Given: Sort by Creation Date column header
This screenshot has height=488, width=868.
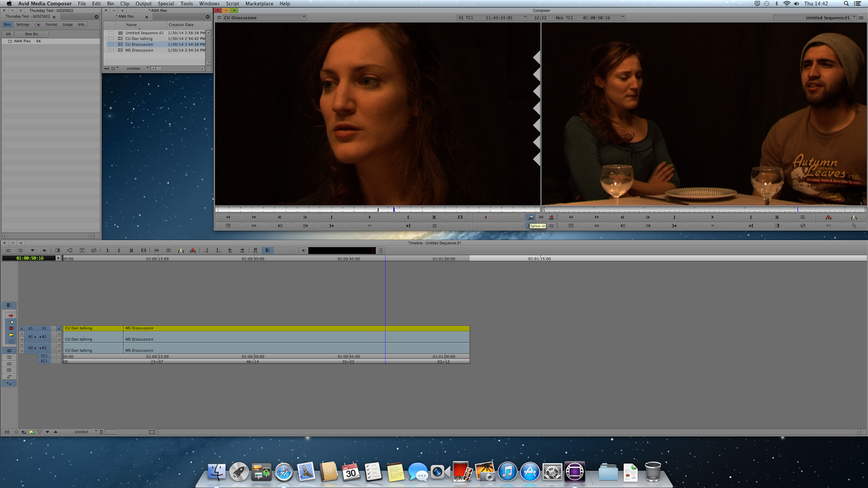Looking at the screenshot, I should (x=181, y=24).
